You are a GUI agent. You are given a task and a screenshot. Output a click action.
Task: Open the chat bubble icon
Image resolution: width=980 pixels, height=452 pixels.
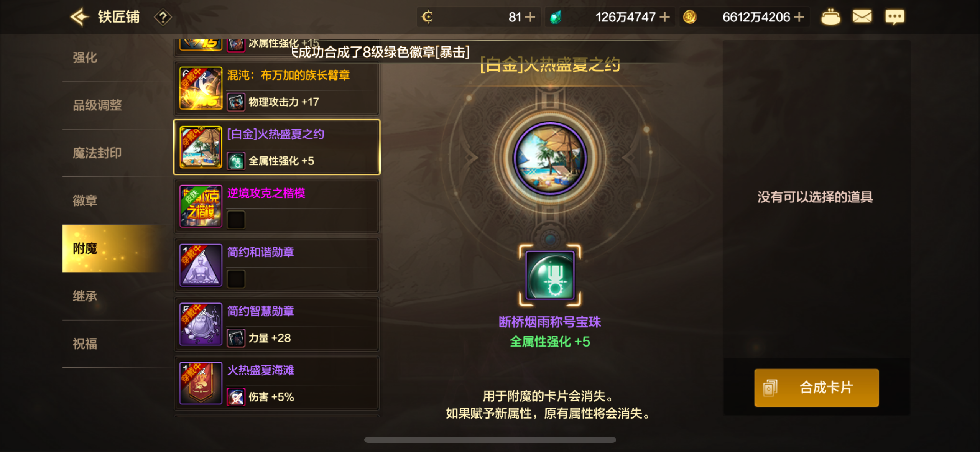894,17
